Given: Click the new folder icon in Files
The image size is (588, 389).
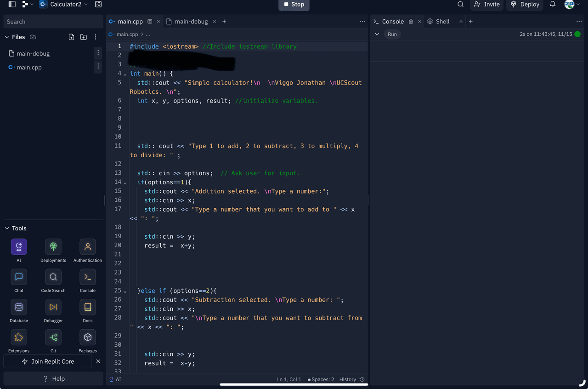Looking at the screenshot, I should pos(83,37).
